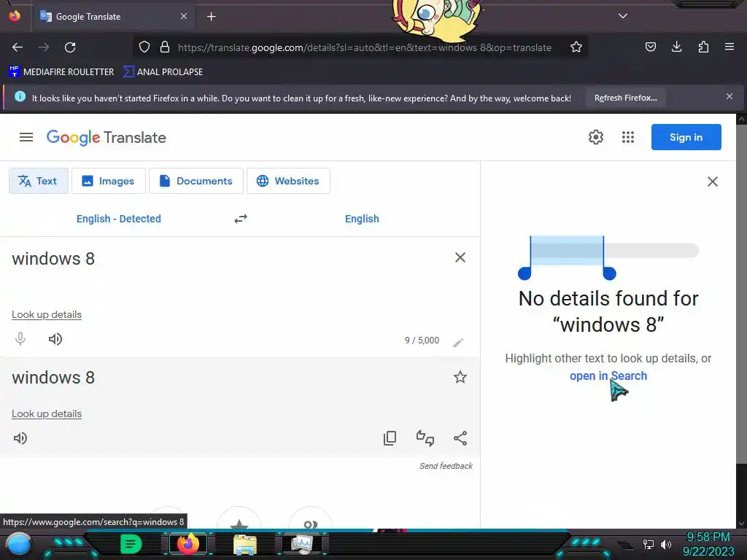List all tabs dropdown arrow
The width and height of the screenshot is (747, 560).
tap(623, 16)
